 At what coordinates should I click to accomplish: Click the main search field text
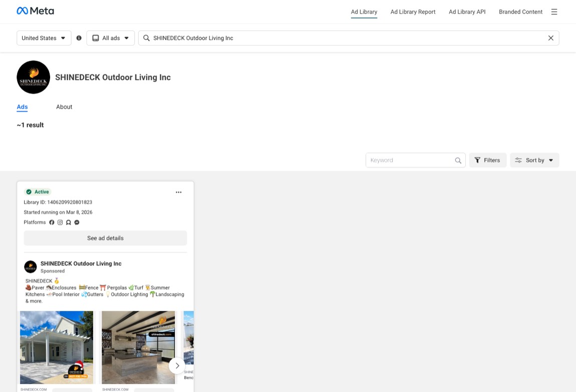[193, 38]
